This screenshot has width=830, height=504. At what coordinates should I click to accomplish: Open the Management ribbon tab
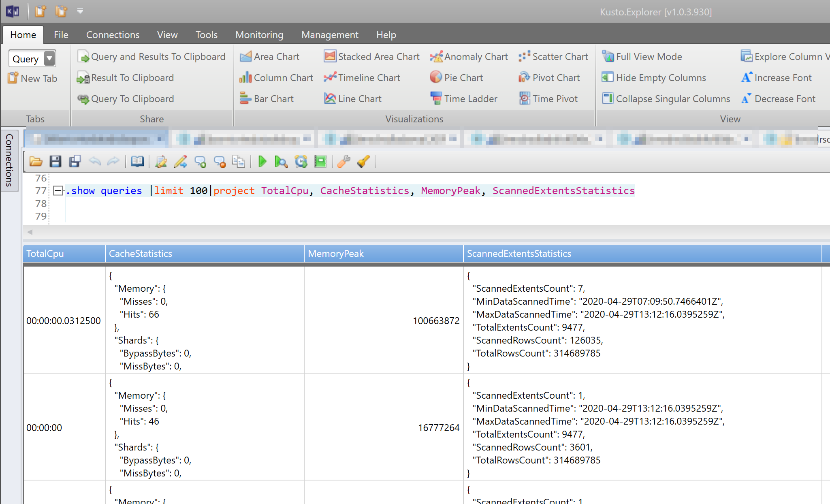click(330, 35)
